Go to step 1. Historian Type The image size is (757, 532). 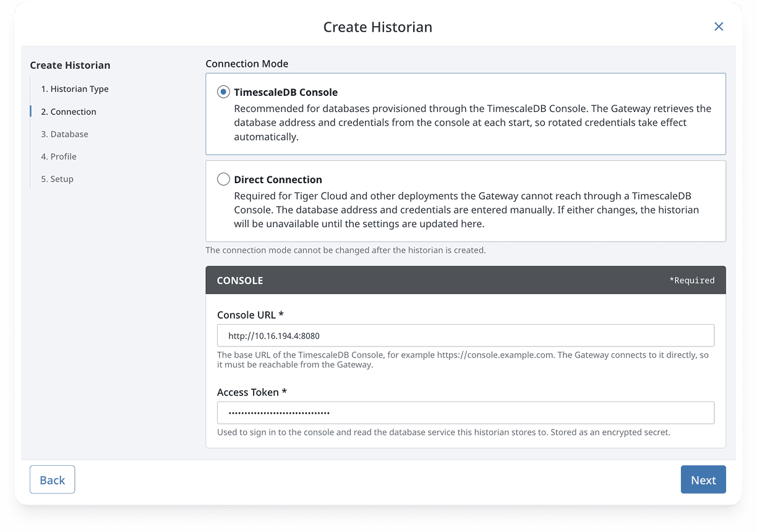click(75, 89)
